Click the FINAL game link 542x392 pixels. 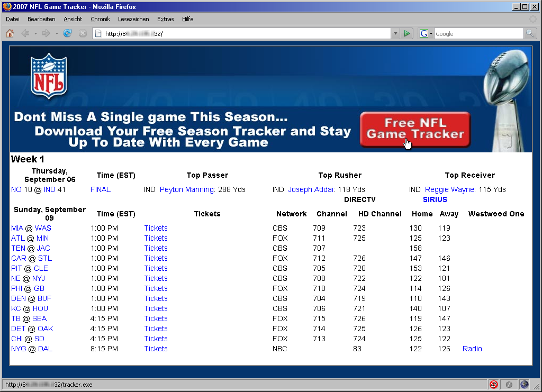pos(101,189)
